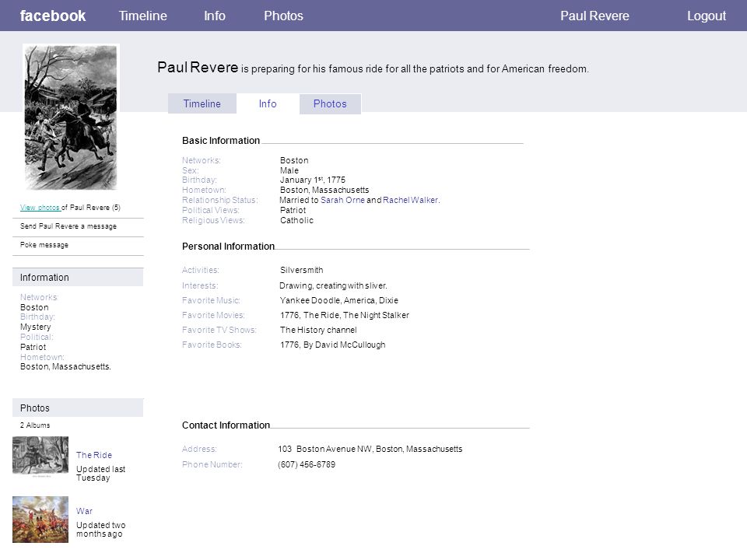Click the Paul Revere name in status line

tap(198, 67)
